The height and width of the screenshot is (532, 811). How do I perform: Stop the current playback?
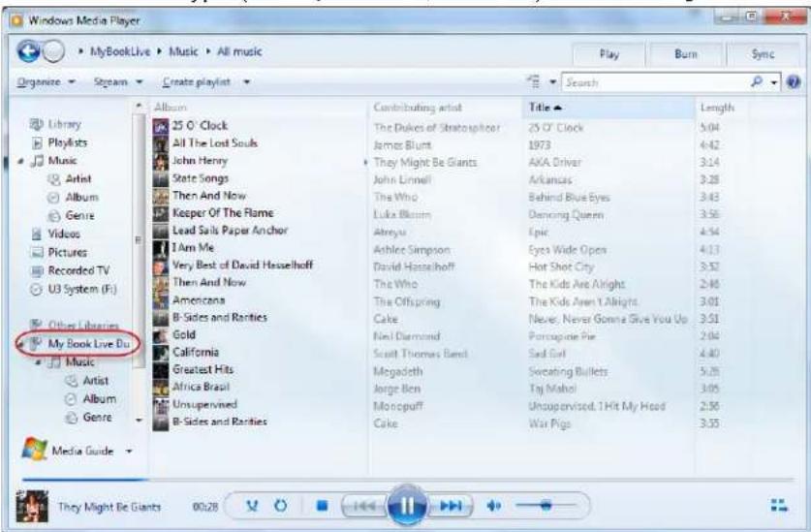tap(322, 505)
